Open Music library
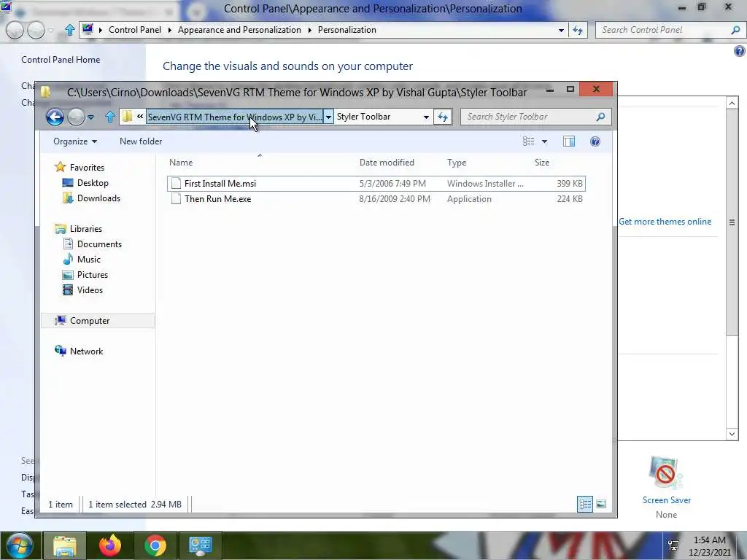The height and width of the screenshot is (560, 747). pos(88,259)
